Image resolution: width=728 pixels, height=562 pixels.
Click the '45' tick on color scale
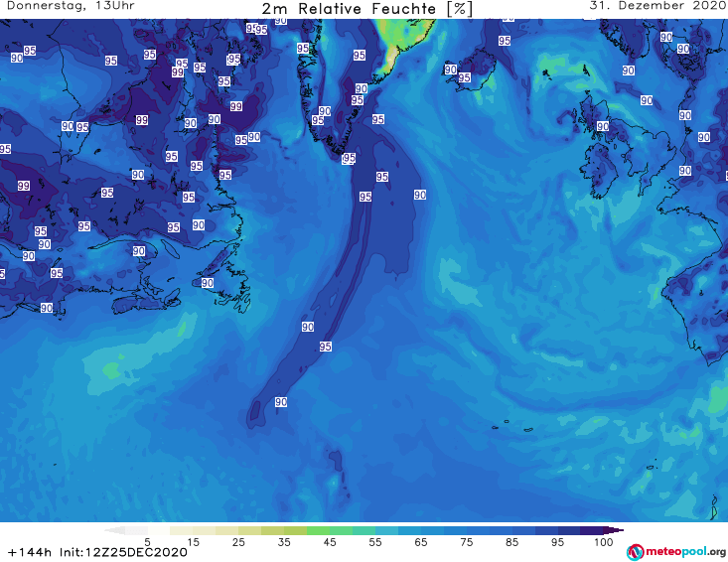coord(330,542)
